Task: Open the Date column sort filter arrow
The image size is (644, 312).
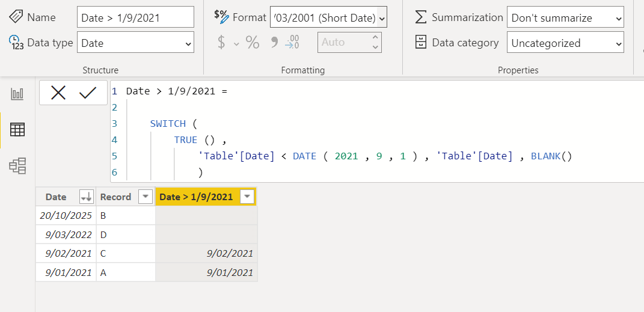Action: (x=86, y=197)
